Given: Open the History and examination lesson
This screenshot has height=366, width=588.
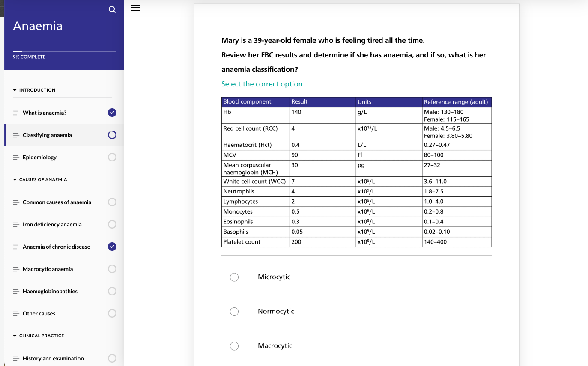Looking at the screenshot, I should (53, 358).
